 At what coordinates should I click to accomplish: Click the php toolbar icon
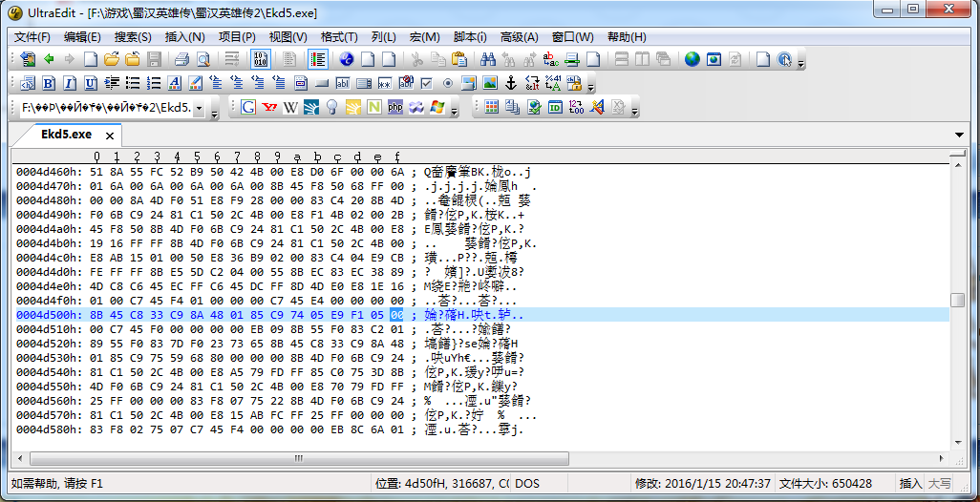(x=395, y=108)
